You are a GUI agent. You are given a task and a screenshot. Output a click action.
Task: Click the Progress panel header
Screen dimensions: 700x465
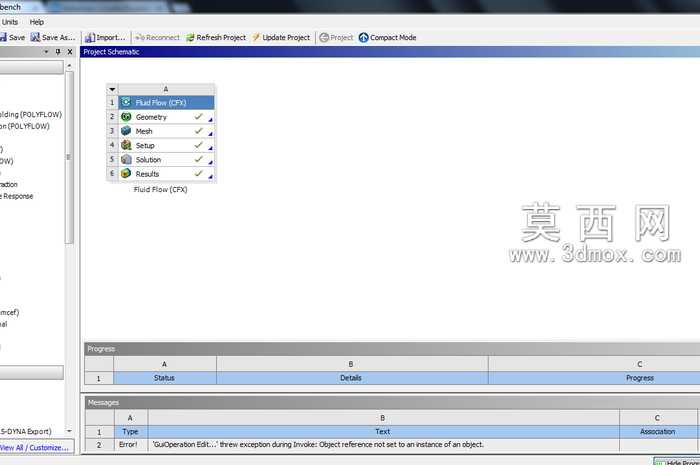[x=392, y=349]
